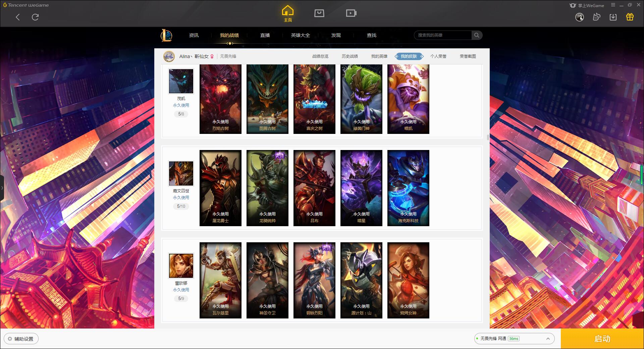Click the search magnifier button
644x349 pixels.
(477, 35)
